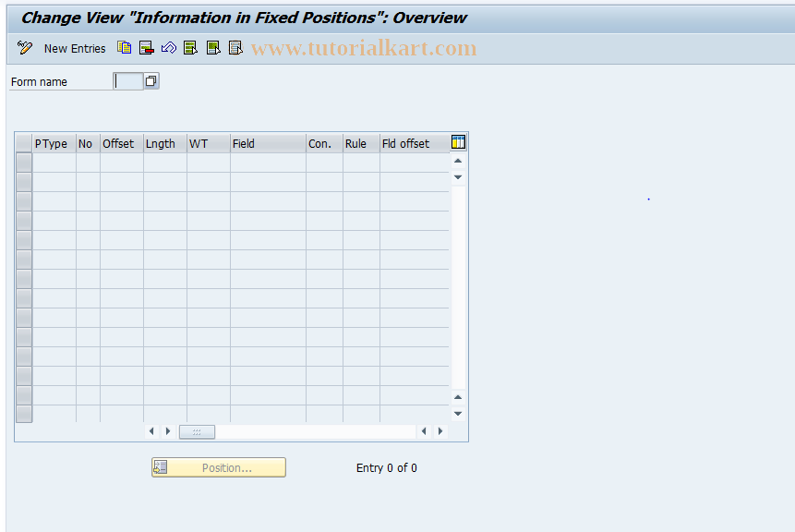The image size is (795, 532).
Task: Click the Delete entry icon
Action: click(147, 48)
